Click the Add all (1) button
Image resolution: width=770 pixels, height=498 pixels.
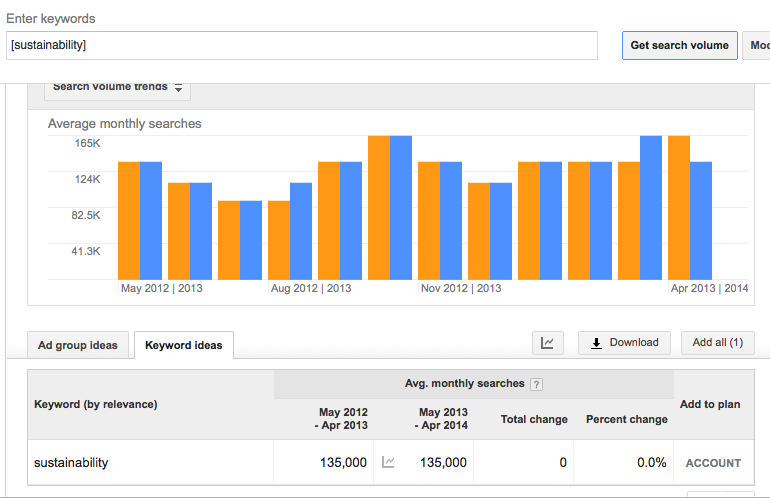(717, 343)
